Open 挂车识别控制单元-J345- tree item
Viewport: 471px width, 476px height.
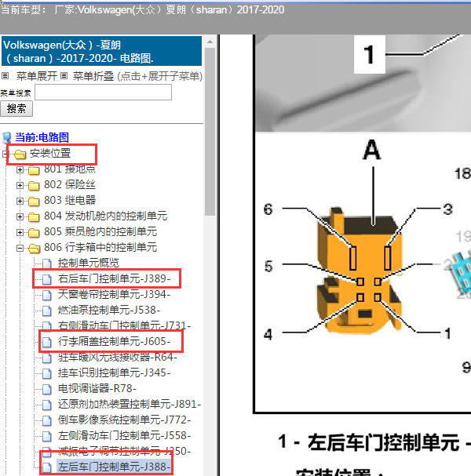pyautogui.click(x=115, y=373)
